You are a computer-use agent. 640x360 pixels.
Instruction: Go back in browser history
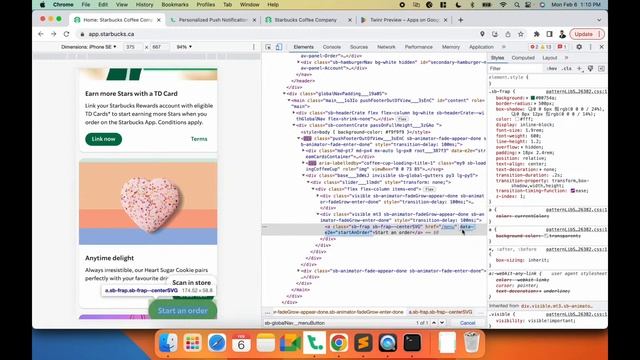[41, 34]
